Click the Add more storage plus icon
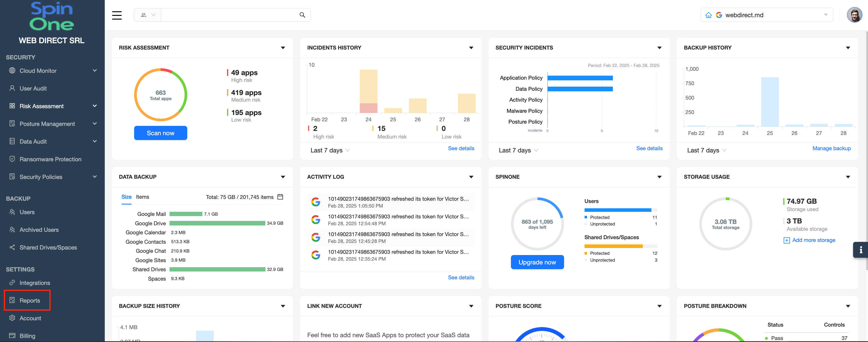The height and width of the screenshot is (342, 868). click(787, 240)
